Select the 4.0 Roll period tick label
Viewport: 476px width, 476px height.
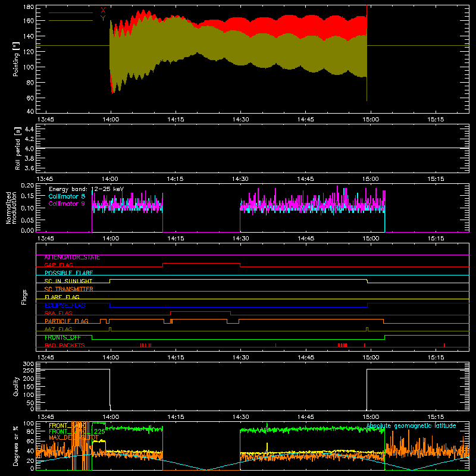(x=29, y=149)
